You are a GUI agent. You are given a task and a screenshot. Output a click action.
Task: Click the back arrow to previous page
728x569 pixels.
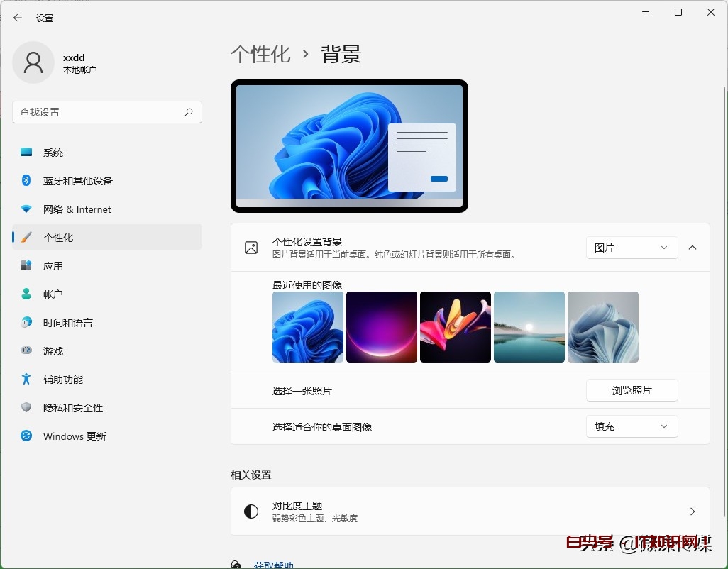[x=17, y=18]
